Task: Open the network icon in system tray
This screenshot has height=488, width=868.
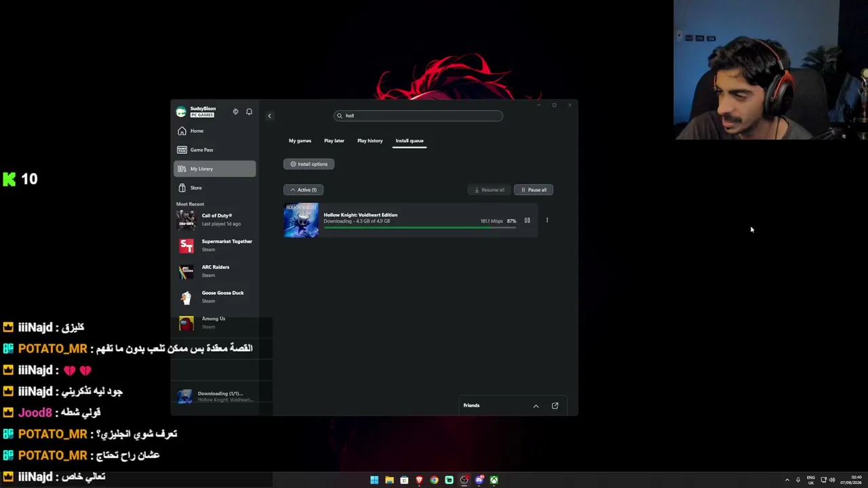Action: coord(823,480)
